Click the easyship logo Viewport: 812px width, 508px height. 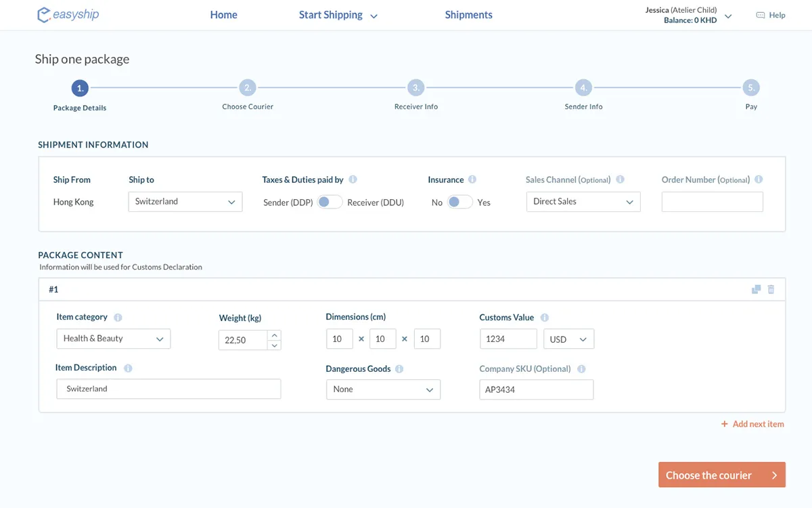pos(68,14)
